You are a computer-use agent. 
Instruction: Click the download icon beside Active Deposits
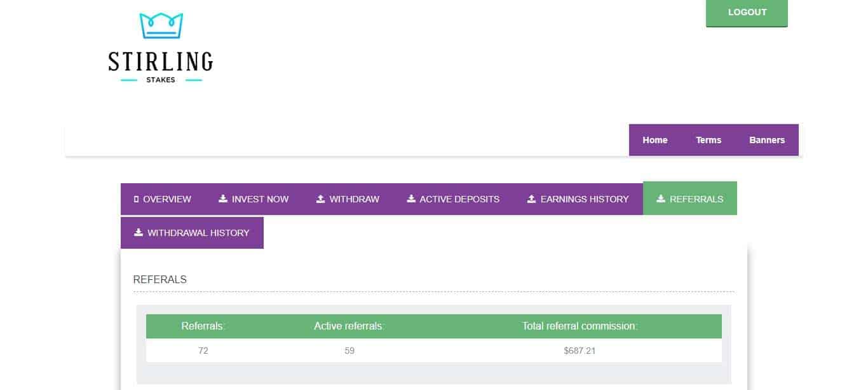pos(411,198)
